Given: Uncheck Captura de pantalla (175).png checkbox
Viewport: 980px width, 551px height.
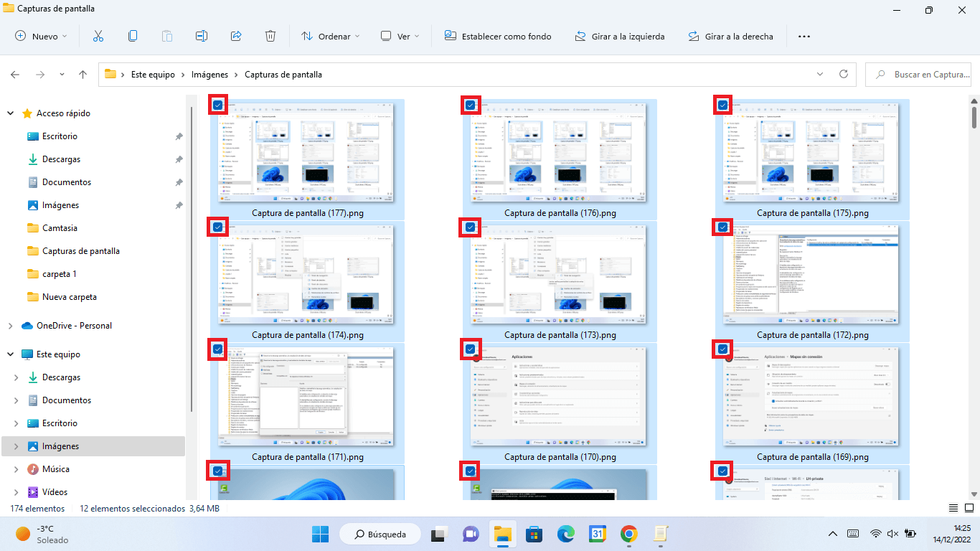Looking at the screenshot, I should 722,105.
